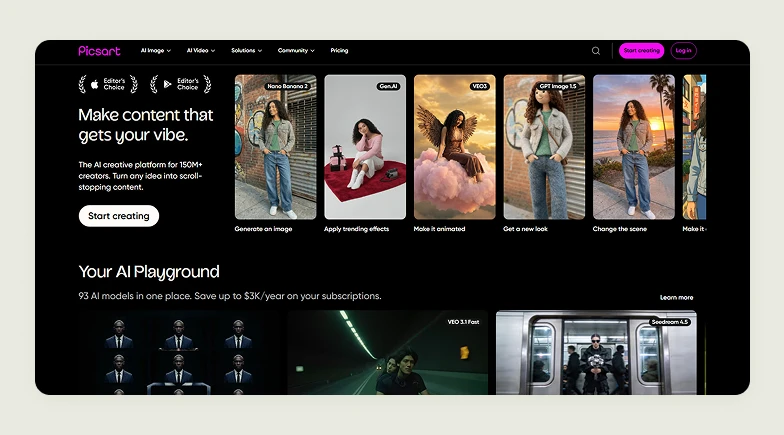
Task: Click the Generate an image caption
Action: point(264,229)
